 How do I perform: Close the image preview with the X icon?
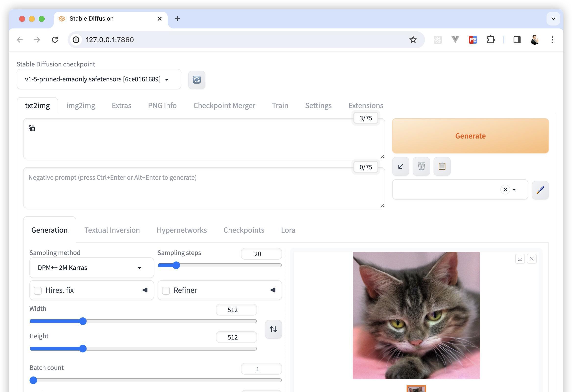532,259
